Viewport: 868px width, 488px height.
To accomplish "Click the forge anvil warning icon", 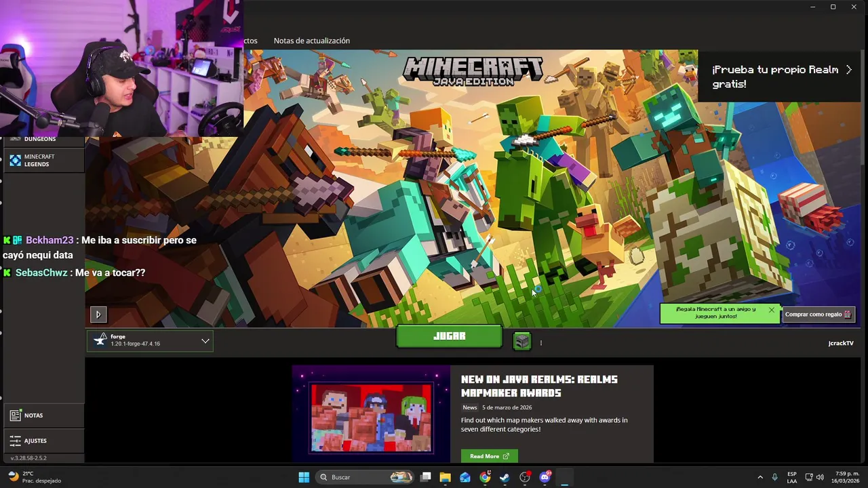I will 100,340.
